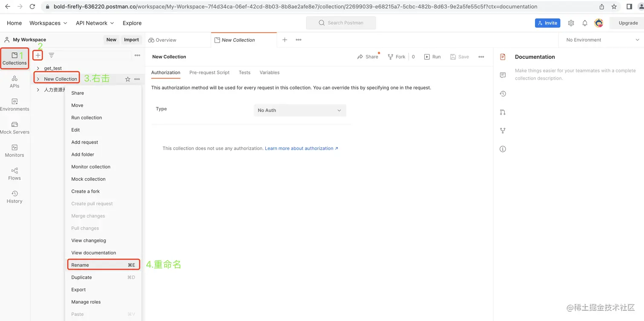This screenshot has height=321, width=644.
Task: Open the History sidebar panel
Action: tap(14, 197)
